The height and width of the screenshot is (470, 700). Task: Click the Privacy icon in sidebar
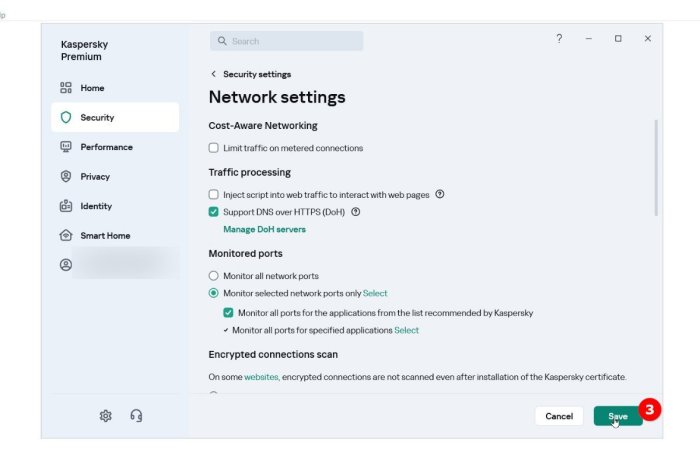pyautogui.click(x=66, y=176)
